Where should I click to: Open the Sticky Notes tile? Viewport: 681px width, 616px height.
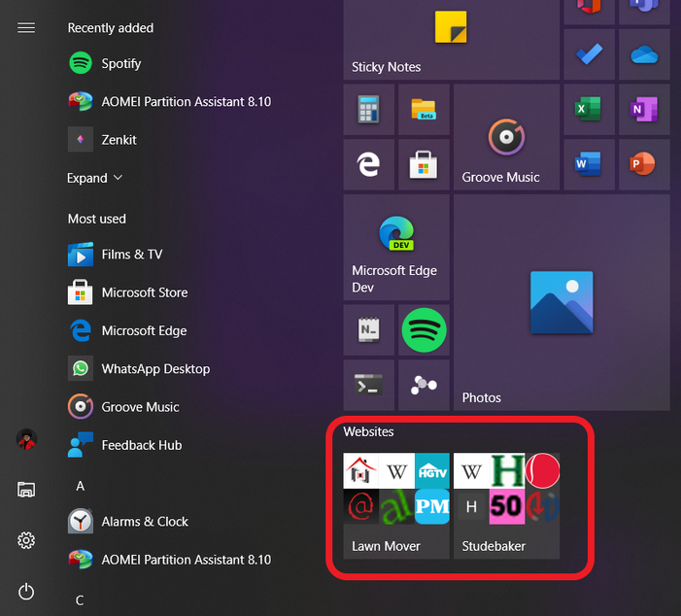[451, 40]
